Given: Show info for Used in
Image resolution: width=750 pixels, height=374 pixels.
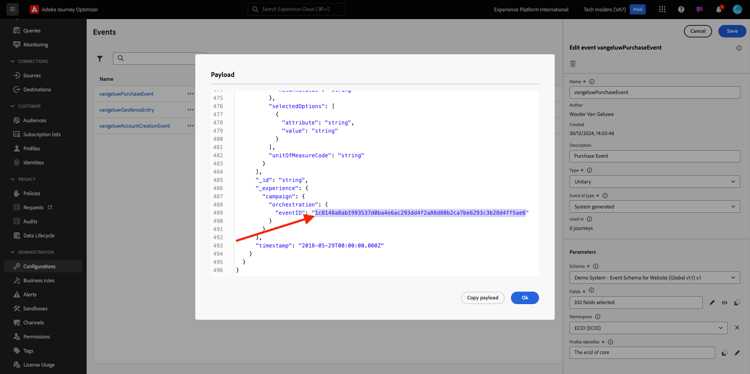Looking at the screenshot, I should click(x=589, y=219).
